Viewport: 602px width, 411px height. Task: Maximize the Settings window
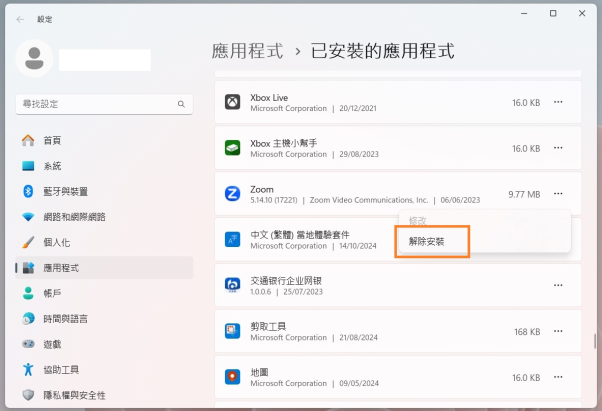click(553, 13)
